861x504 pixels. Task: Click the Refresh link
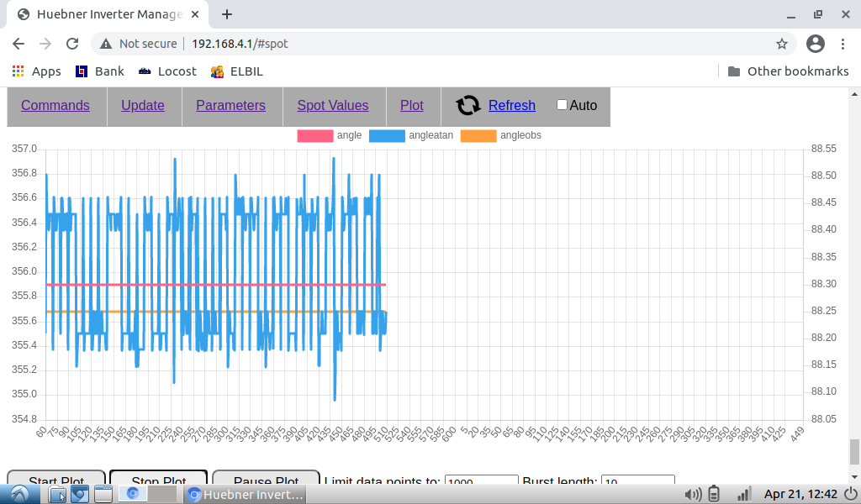pyautogui.click(x=511, y=105)
